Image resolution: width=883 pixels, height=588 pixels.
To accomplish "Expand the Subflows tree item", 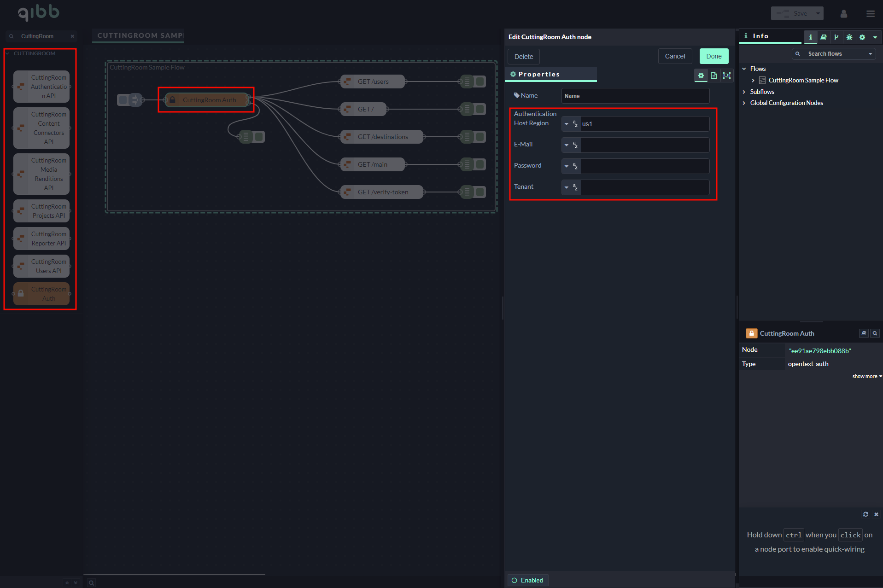I will coord(744,92).
